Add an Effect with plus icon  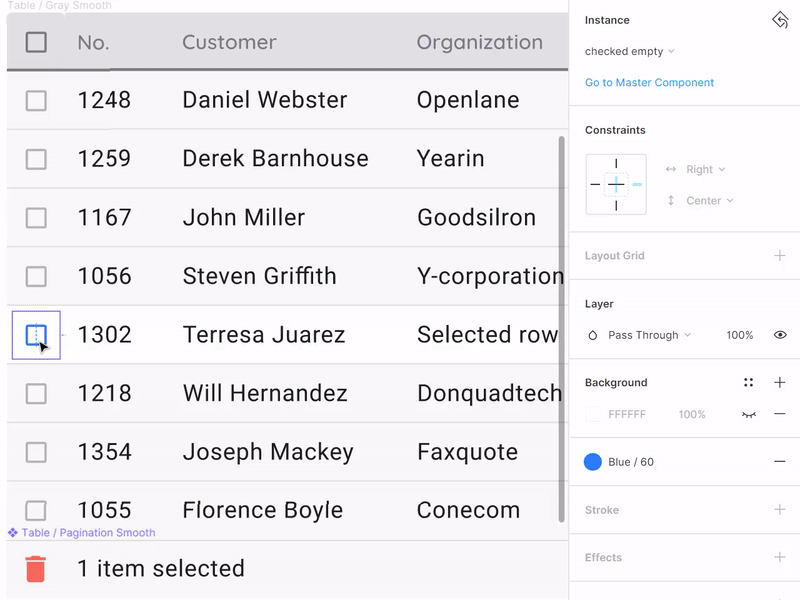pos(780,557)
